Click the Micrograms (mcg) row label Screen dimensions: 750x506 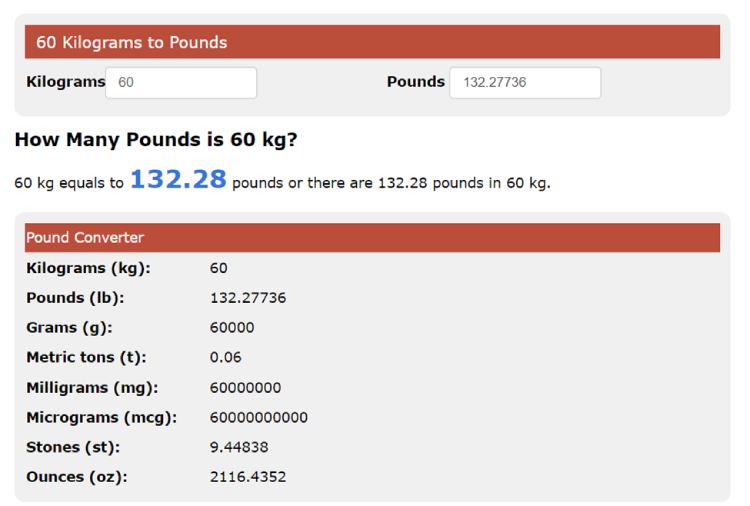(x=101, y=418)
